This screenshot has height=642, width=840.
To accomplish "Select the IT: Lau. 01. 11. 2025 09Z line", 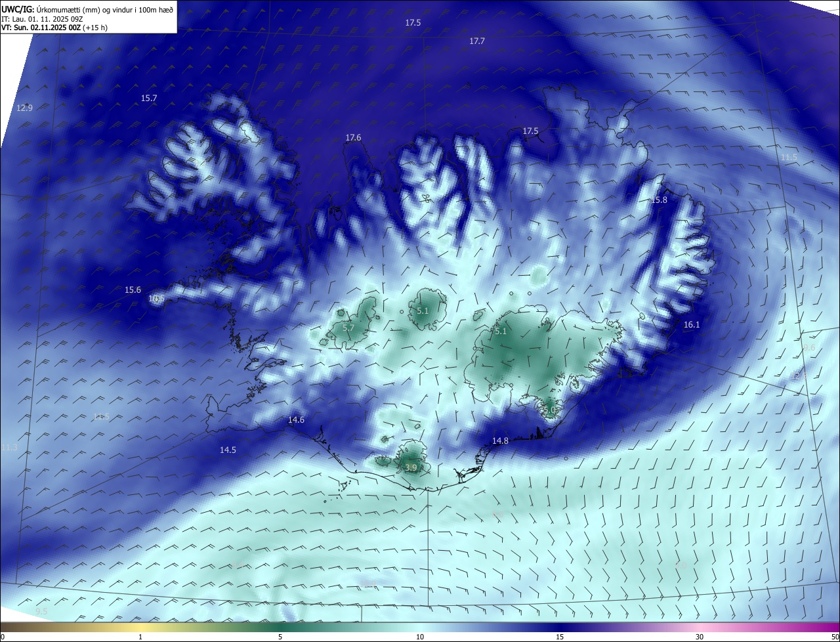I will pos(42,19).
